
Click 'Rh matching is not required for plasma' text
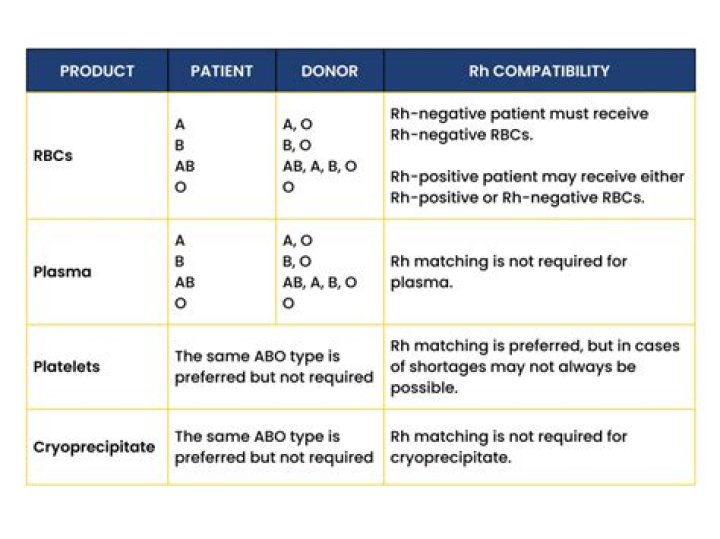click(x=509, y=271)
